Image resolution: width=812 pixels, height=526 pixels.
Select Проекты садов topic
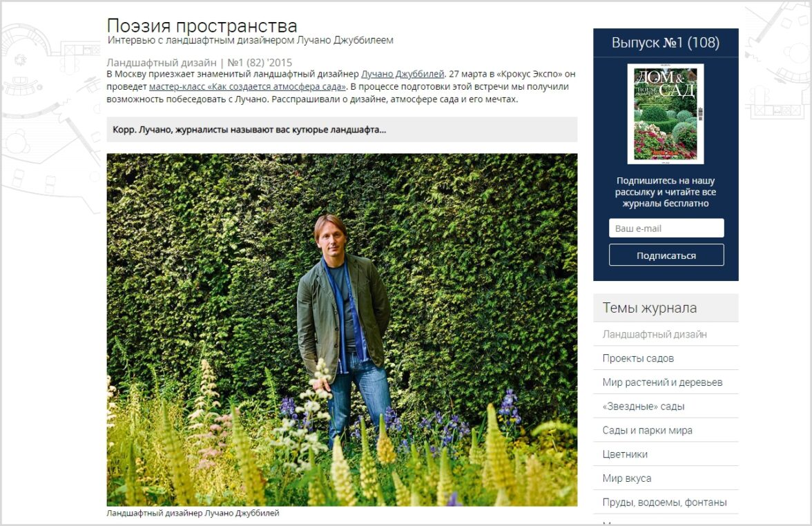tap(638, 358)
